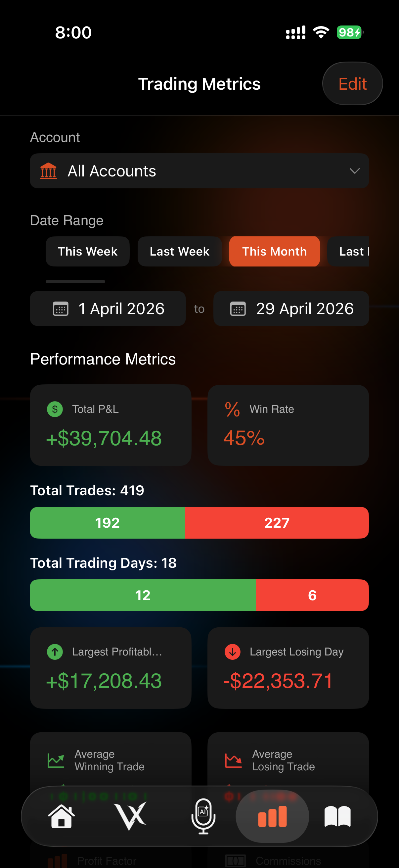Screen dimensions: 399x868
Task: Tap the 227 losing trades bar segment
Action: [x=277, y=523]
